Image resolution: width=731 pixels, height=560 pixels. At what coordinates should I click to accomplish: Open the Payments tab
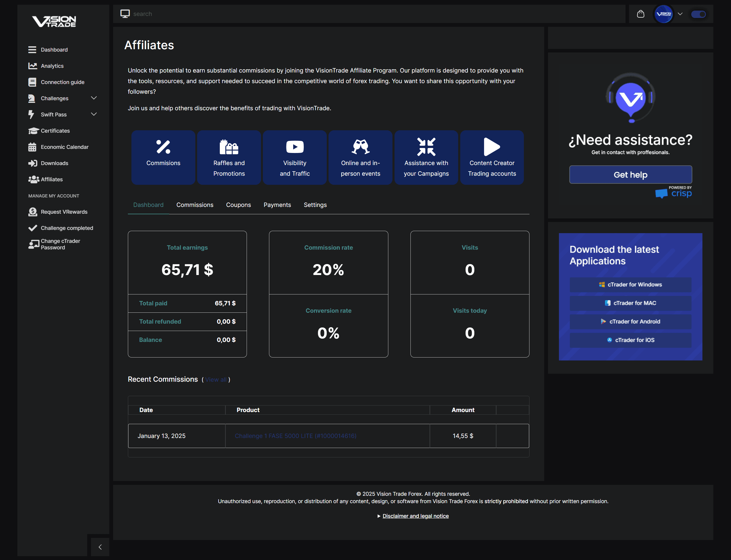(x=277, y=205)
